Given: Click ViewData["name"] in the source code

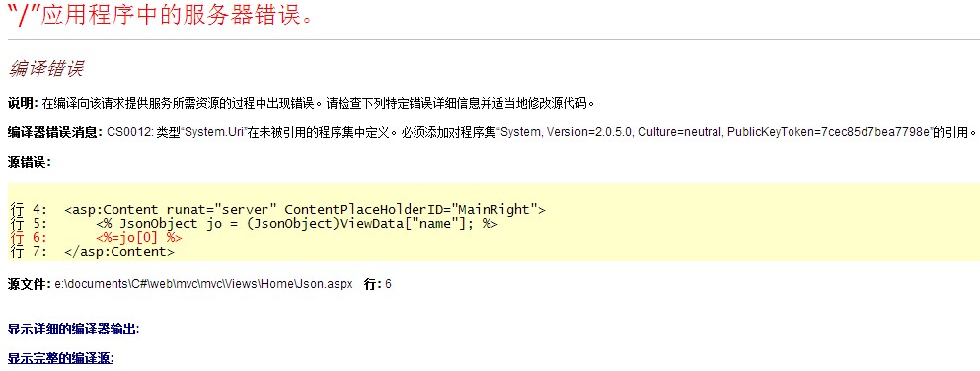Looking at the screenshot, I should click(407, 224).
